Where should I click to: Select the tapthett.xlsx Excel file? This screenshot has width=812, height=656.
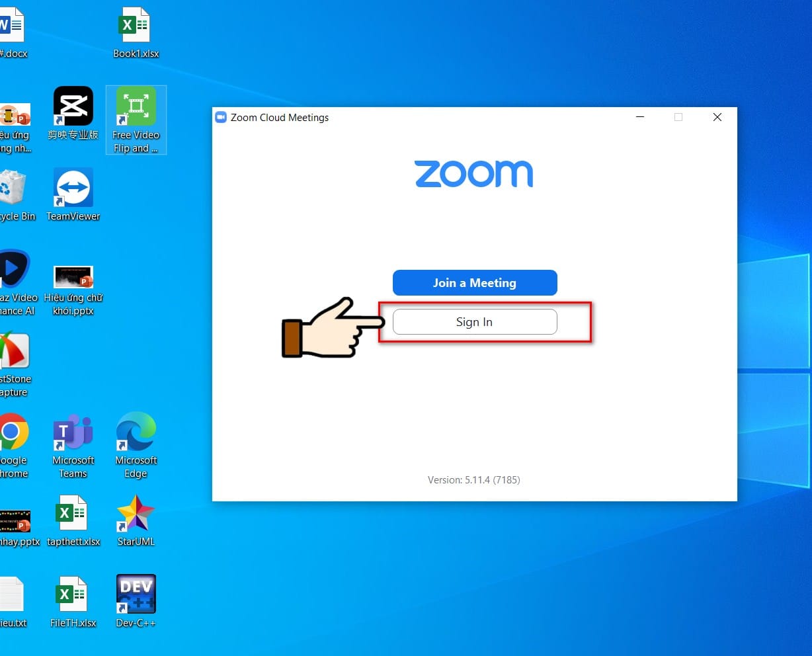pos(73,521)
